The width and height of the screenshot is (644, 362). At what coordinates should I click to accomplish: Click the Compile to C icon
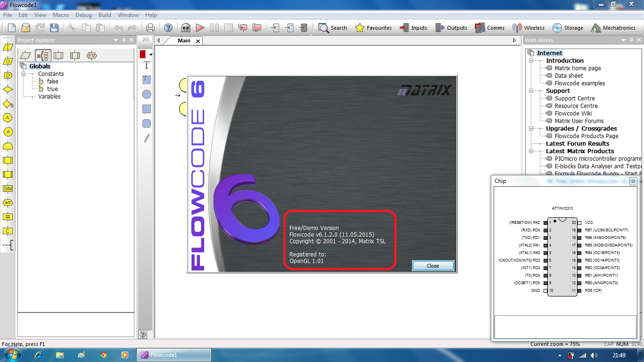tap(275, 28)
